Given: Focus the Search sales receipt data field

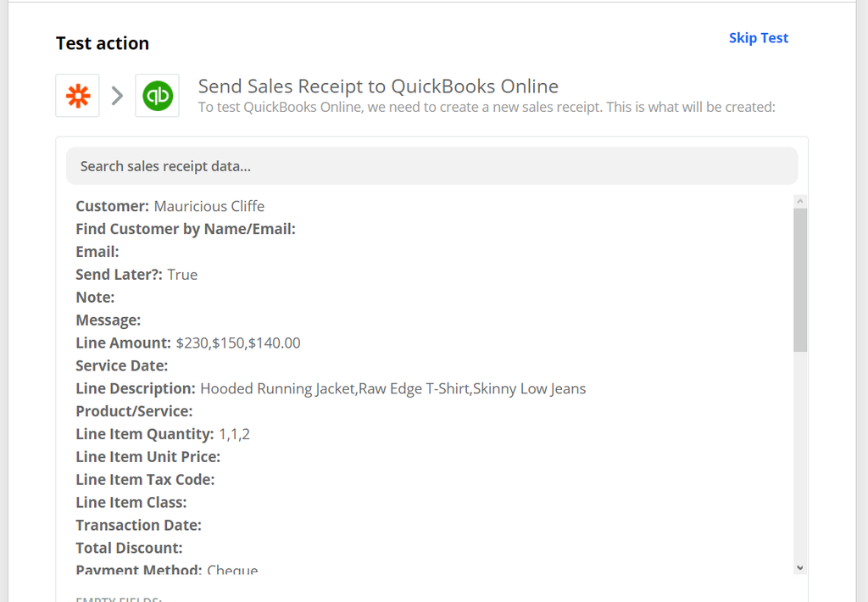Looking at the screenshot, I should click(431, 166).
